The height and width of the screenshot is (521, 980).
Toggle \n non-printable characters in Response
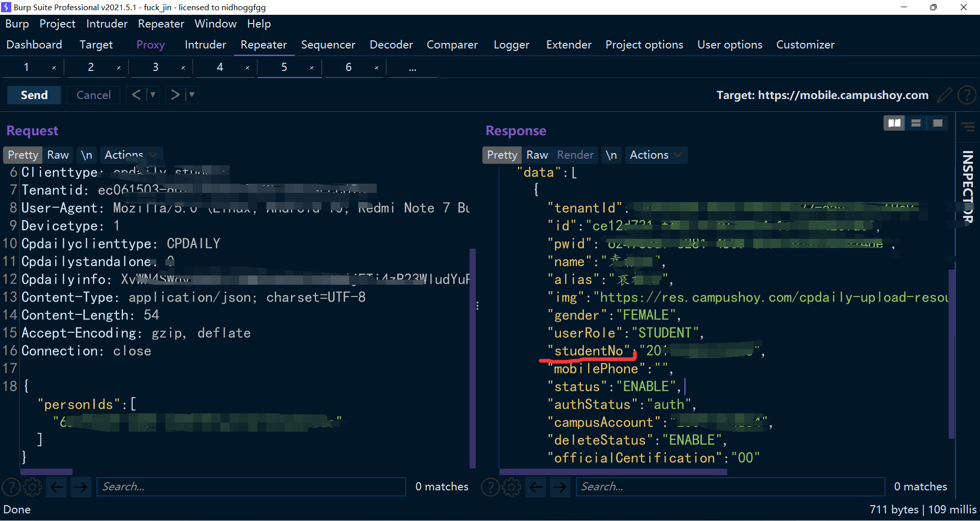pos(611,155)
